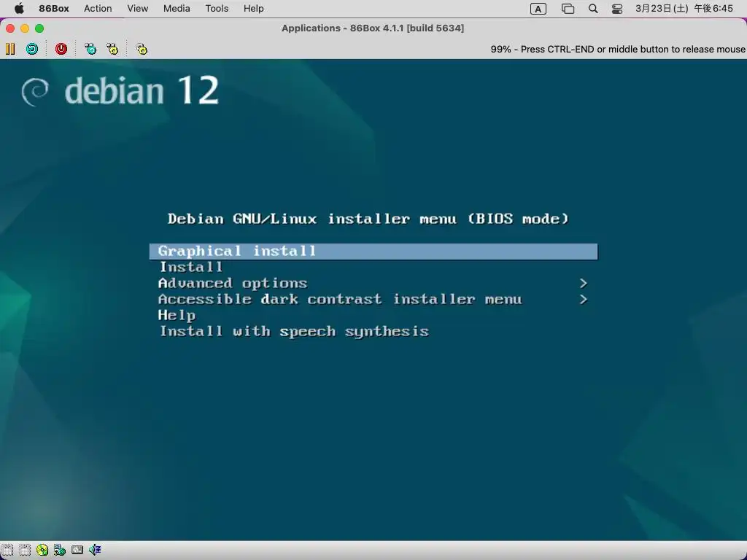Image resolution: width=747 pixels, height=560 pixels.
Task: Click the red ACPI shutdown power icon
Action: (x=61, y=49)
